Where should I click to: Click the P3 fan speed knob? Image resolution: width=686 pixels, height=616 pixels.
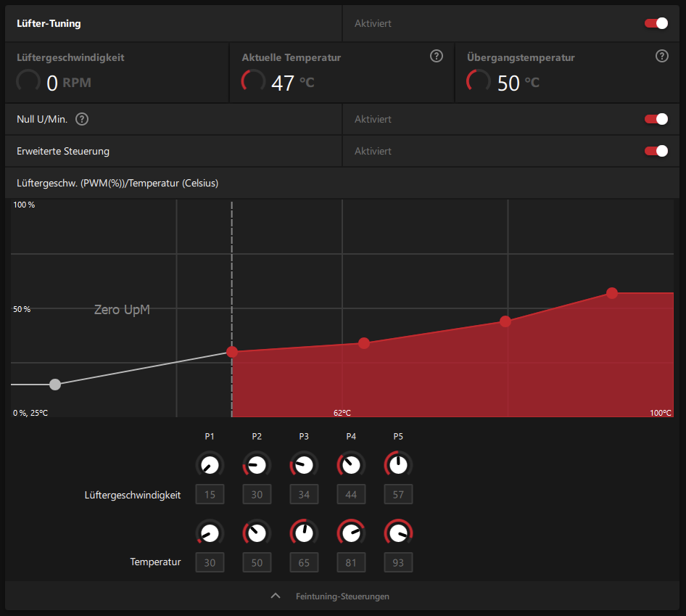304,465
